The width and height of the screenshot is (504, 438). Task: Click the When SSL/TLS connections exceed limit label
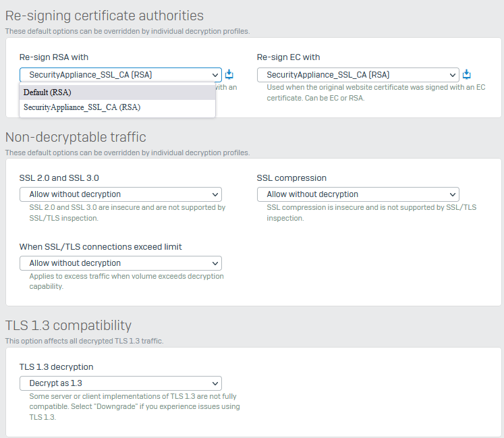[101, 247]
